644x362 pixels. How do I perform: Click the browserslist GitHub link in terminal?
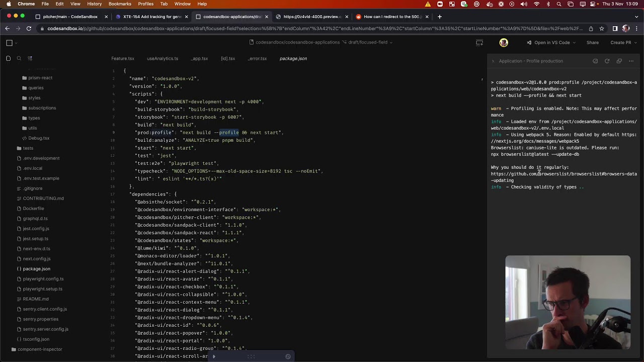(563, 177)
